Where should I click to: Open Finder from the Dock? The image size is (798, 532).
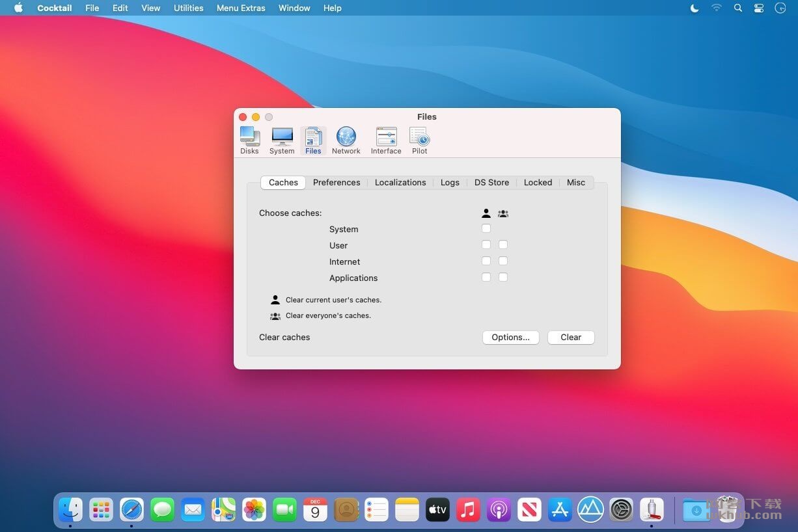(70, 510)
